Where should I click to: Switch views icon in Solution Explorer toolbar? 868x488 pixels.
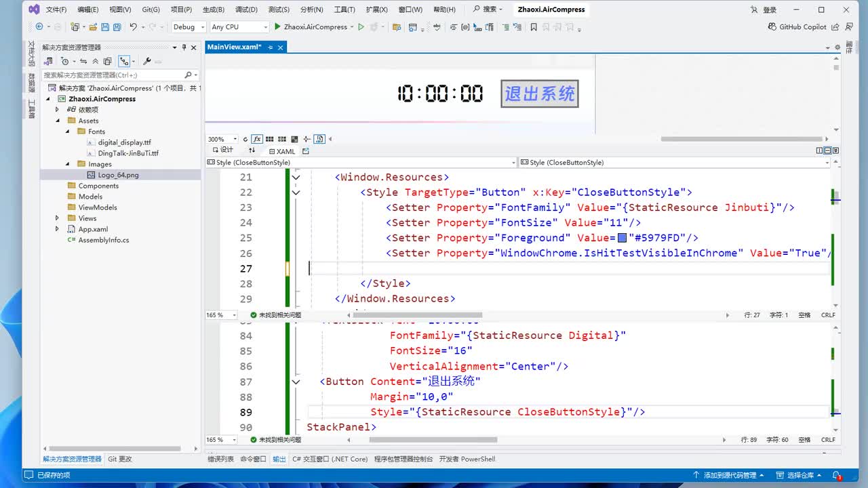coord(48,62)
